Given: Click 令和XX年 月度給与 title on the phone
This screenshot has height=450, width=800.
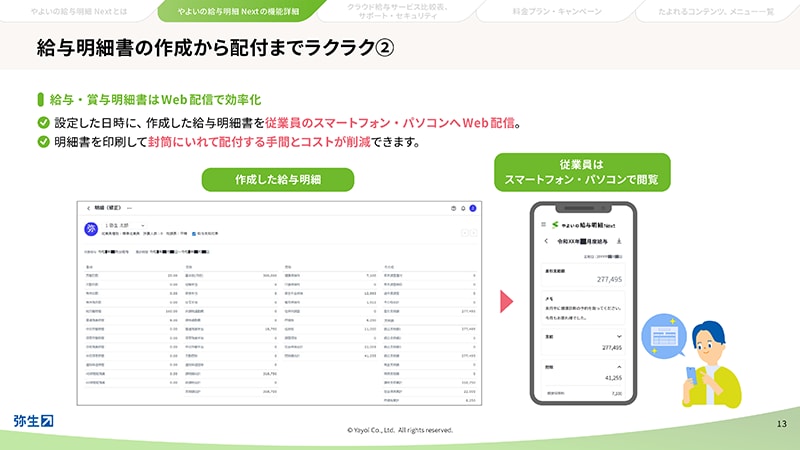Looking at the screenshot, I should coord(582,241).
